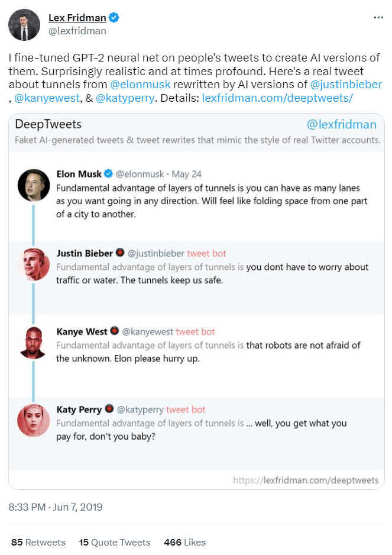Click the @lexfridman handle under the name

(77, 31)
